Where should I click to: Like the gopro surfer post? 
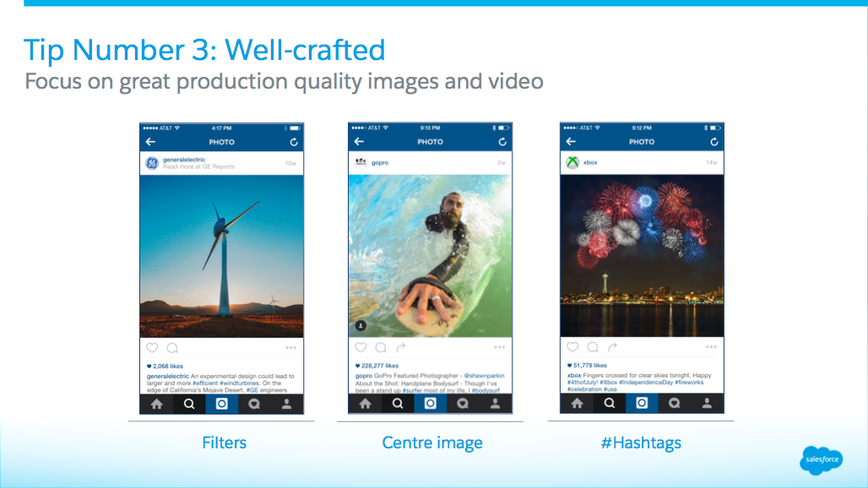(x=361, y=347)
